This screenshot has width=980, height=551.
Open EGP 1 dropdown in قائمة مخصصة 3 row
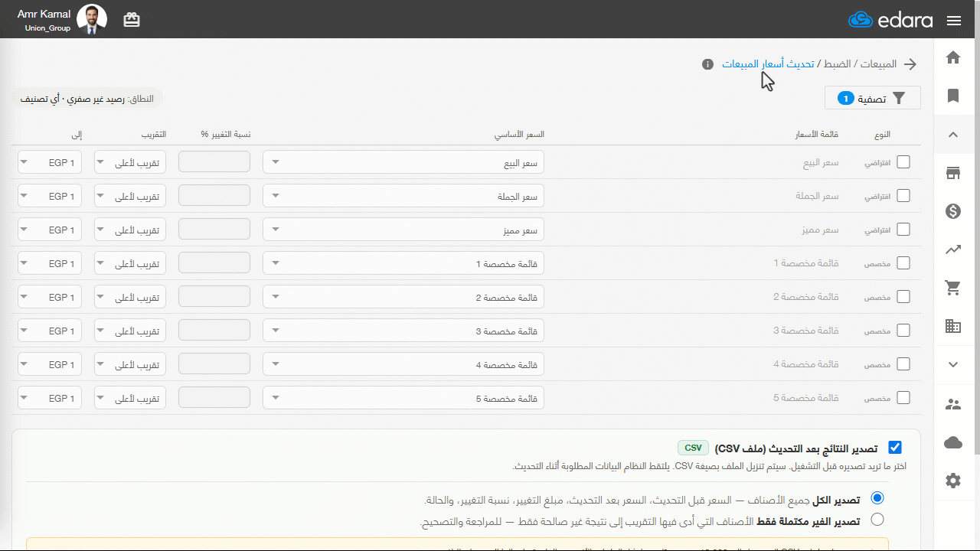50,331
